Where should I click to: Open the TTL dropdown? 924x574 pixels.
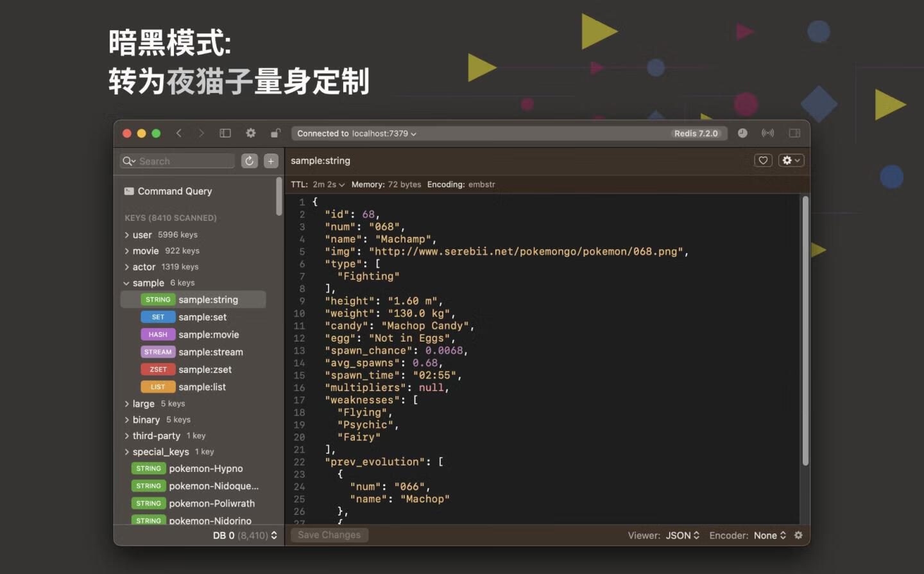(328, 184)
